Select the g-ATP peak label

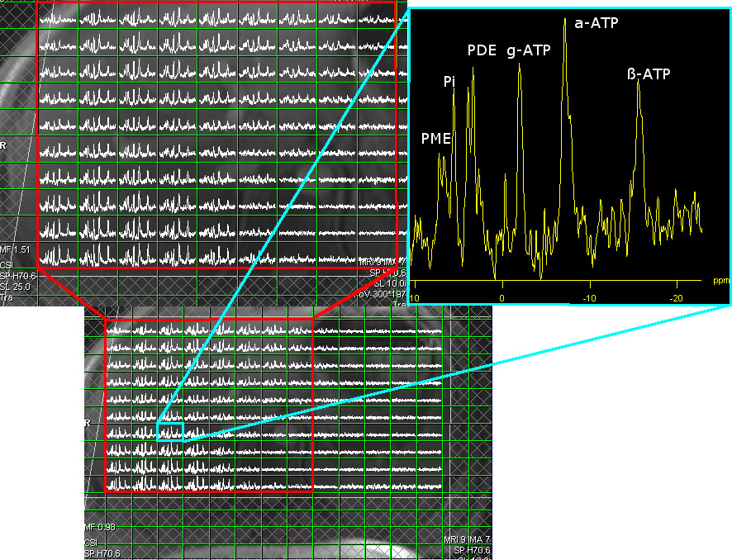point(528,50)
